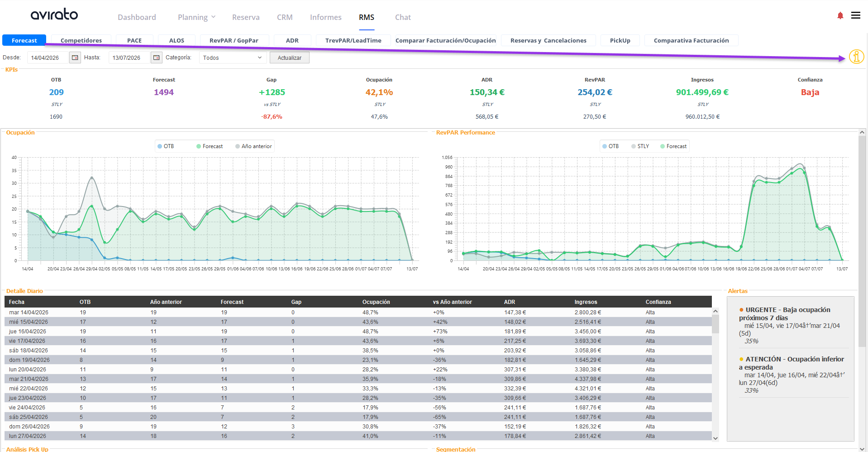Open the Chat section
The width and height of the screenshot is (868, 452).
click(403, 17)
